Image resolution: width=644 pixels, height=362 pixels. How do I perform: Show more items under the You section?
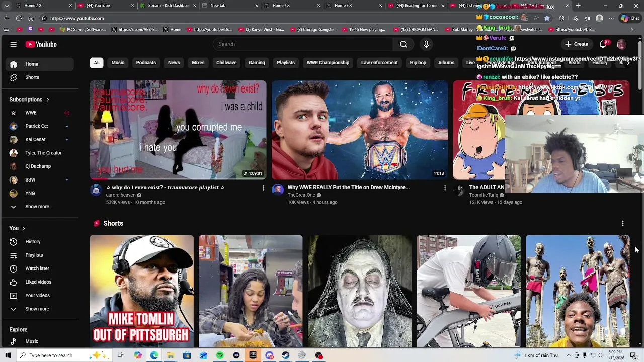click(x=38, y=309)
